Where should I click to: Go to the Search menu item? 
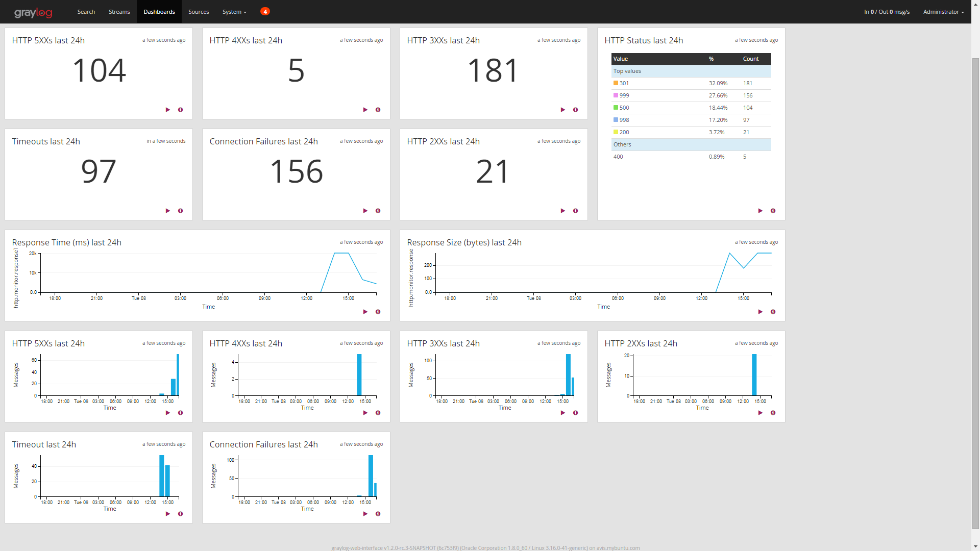click(x=86, y=12)
